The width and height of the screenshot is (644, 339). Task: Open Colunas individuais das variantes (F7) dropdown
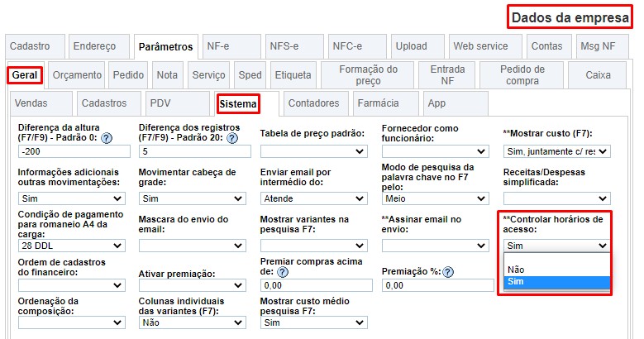pos(193,323)
